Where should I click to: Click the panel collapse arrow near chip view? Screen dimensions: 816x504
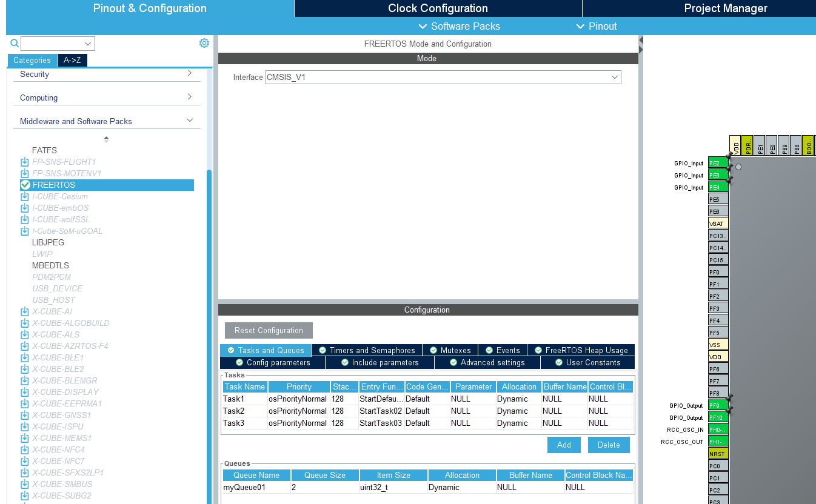pos(641,45)
